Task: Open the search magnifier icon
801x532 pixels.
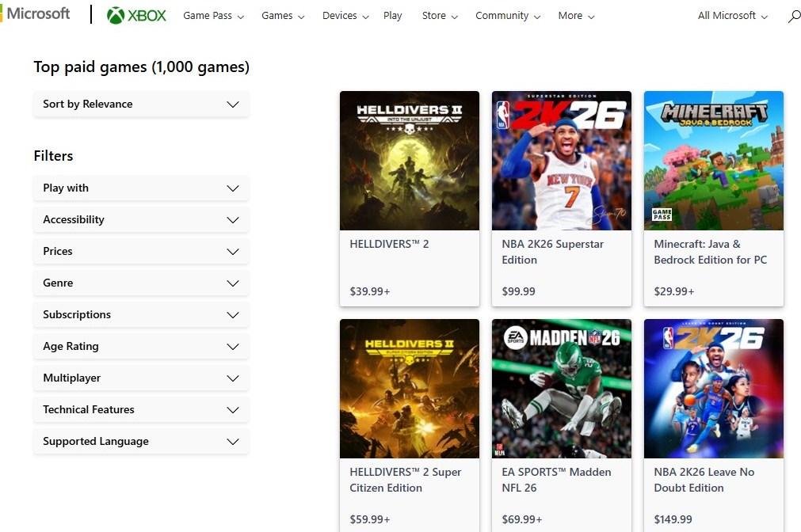Action: [794, 16]
